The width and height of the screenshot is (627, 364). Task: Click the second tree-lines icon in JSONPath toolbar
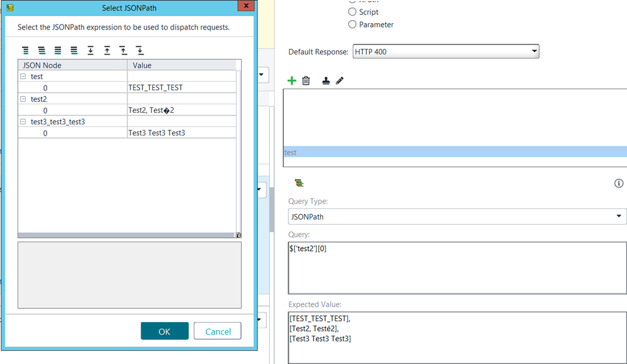41,50
